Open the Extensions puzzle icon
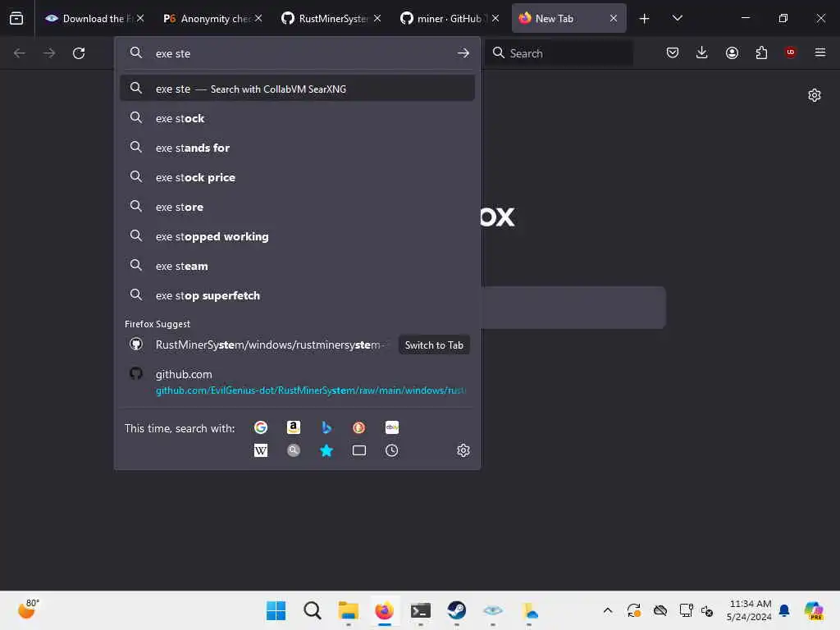 (x=761, y=52)
